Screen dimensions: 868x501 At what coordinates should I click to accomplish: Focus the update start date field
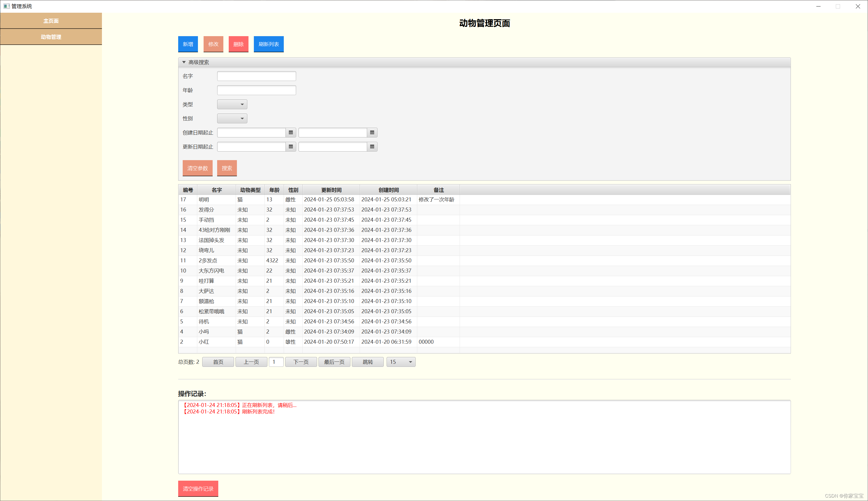(x=252, y=147)
